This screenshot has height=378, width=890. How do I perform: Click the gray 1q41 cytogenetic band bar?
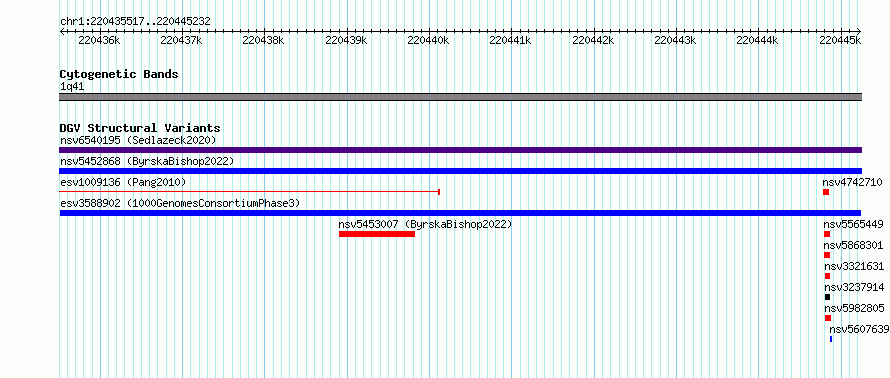pyautogui.click(x=460, y=97)
